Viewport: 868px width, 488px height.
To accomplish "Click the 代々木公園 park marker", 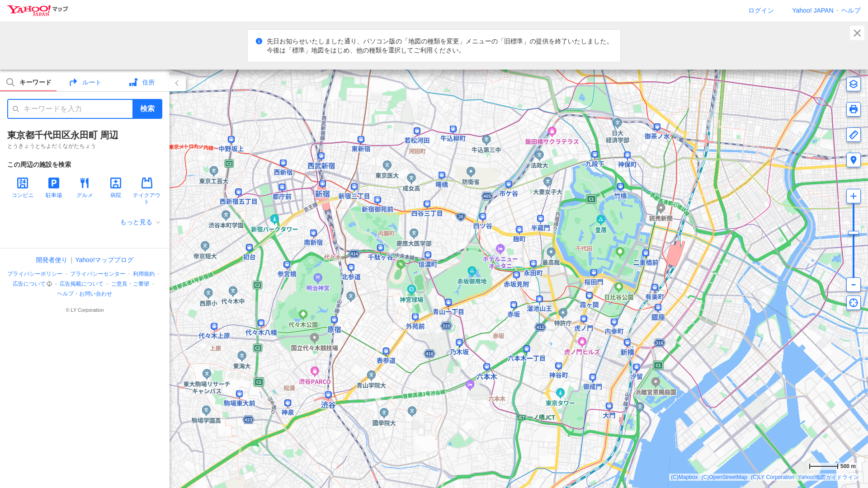I will click(303, 314).
